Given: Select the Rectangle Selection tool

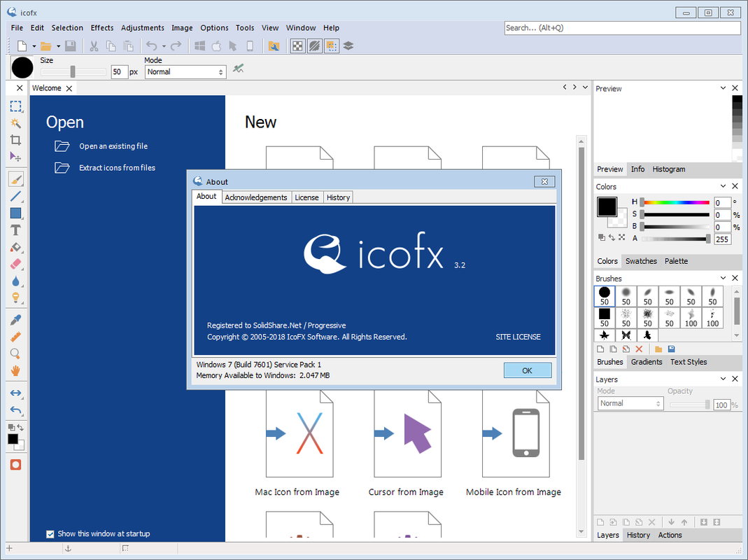Looking at the screenshot, I should coord(15,106).
